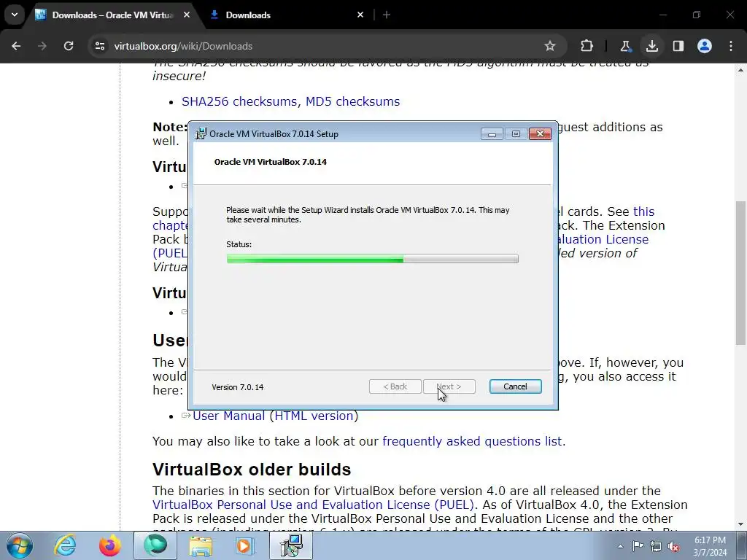747x560 pixels.
Task: Show hidden tray icons arrow
Action: click(x=620, y=546)
